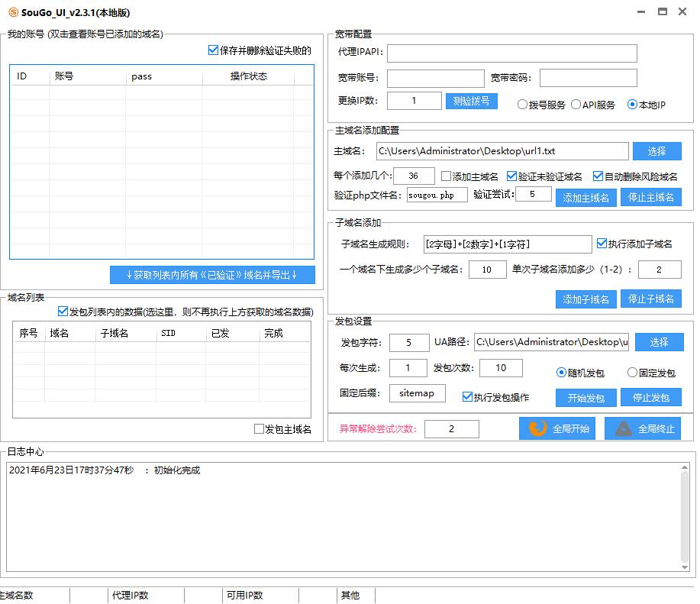Click 停止发包 to stop sending packets
Image resolution: width=700 pixels, height=604 pixels.
(650, 398)
